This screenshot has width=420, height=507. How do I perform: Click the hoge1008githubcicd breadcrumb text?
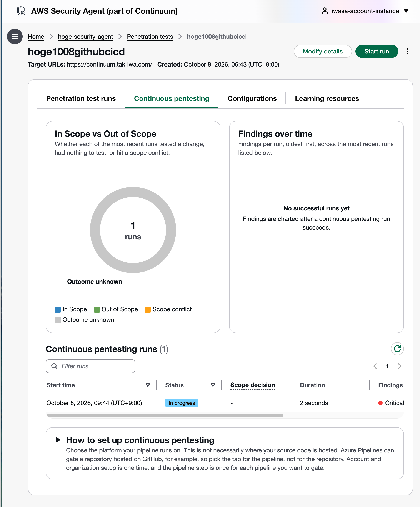pos(216,37)
